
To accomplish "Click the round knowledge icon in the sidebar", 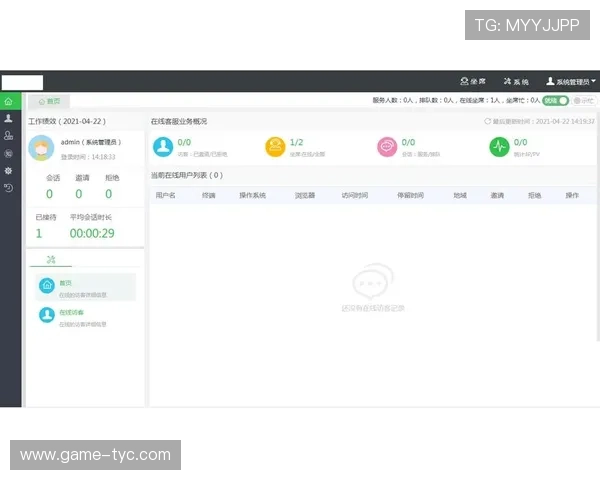I will click(8, 153).
